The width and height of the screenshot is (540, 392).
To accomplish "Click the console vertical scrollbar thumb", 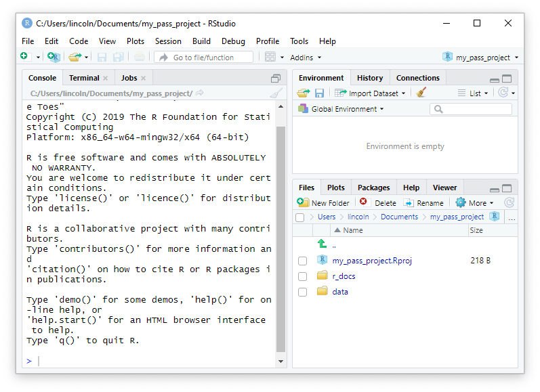I will click(x=281, y=239).
